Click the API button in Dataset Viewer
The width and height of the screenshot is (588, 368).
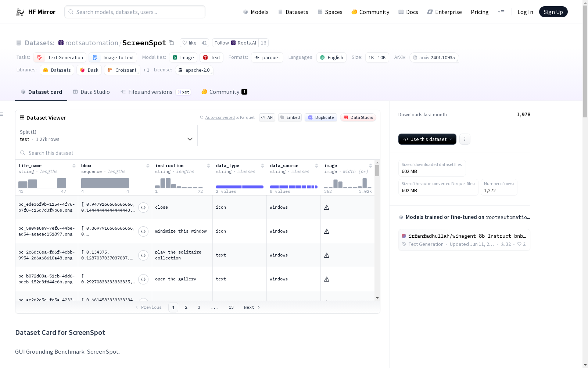[x=267, y=117]
